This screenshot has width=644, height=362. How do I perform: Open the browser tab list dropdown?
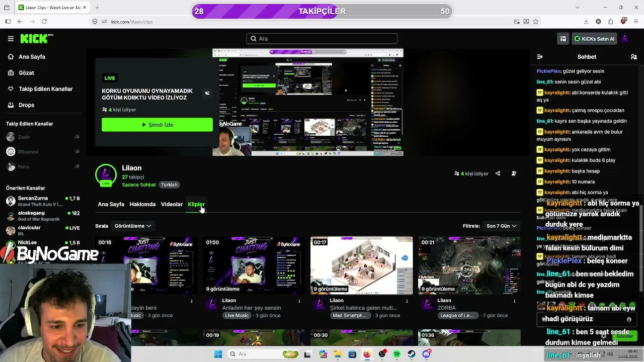[578, 8]
